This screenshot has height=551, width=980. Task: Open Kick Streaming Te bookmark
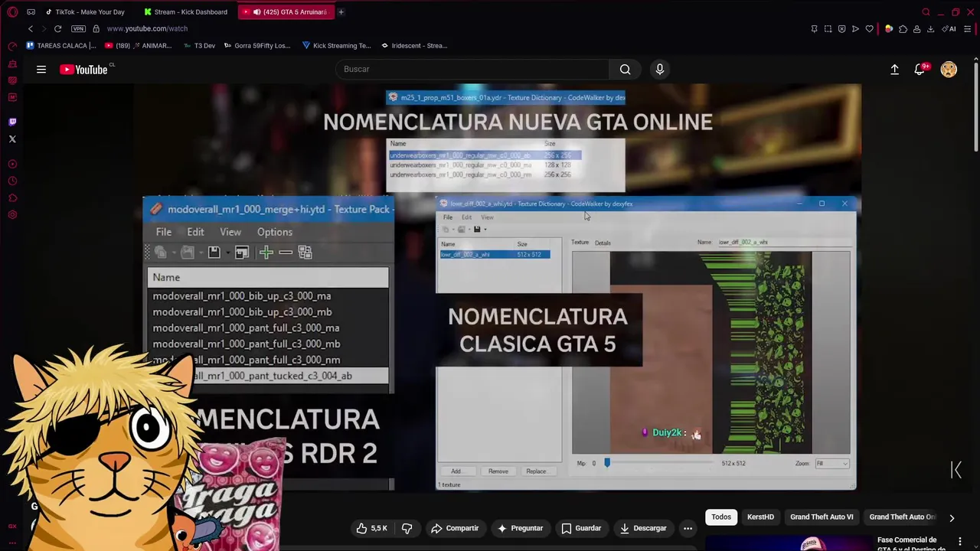pos(336,46)
